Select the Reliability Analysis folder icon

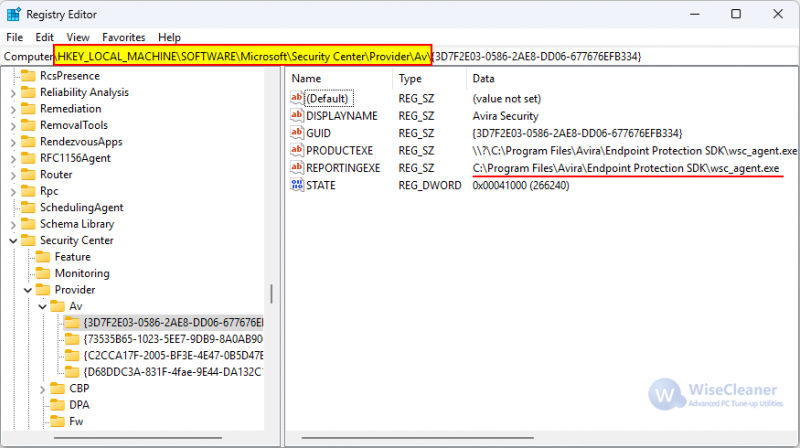click(28, 92)
